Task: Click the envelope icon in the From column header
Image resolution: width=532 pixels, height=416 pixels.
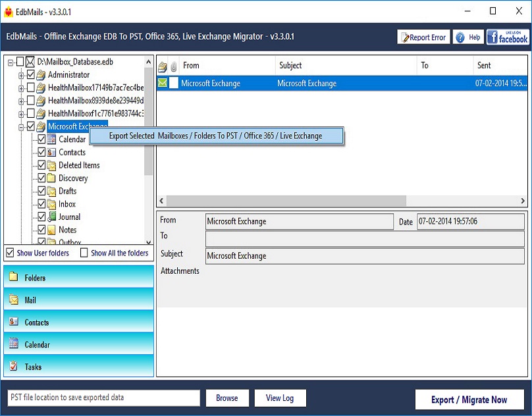Action: pyautogui.click(x=163, y=64)
